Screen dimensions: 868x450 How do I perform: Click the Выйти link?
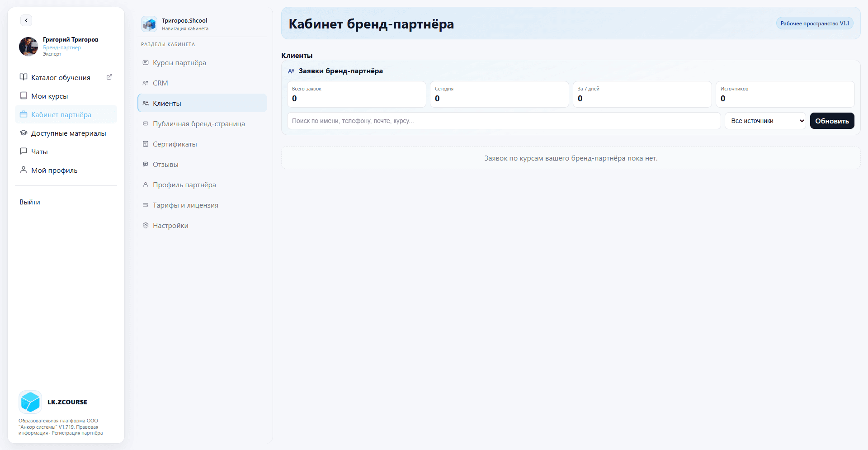click(x=30, y=202)
